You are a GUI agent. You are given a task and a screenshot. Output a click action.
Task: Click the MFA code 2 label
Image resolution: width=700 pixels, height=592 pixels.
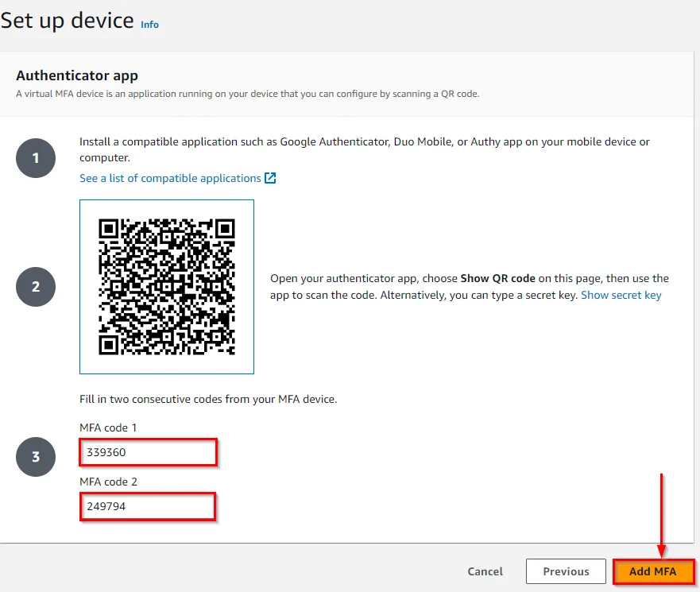[108, 482]
